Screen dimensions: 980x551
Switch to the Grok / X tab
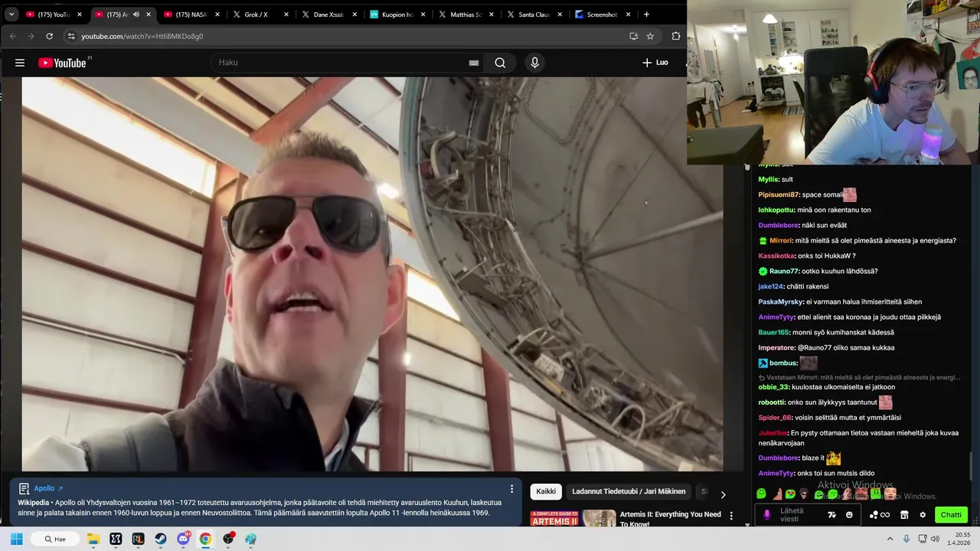[260, 15]
